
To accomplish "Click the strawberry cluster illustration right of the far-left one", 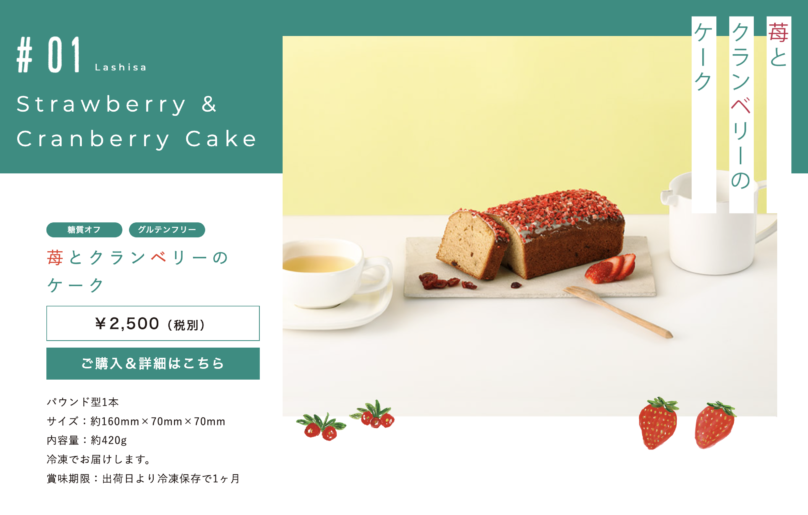I will (x=373, y=414).
